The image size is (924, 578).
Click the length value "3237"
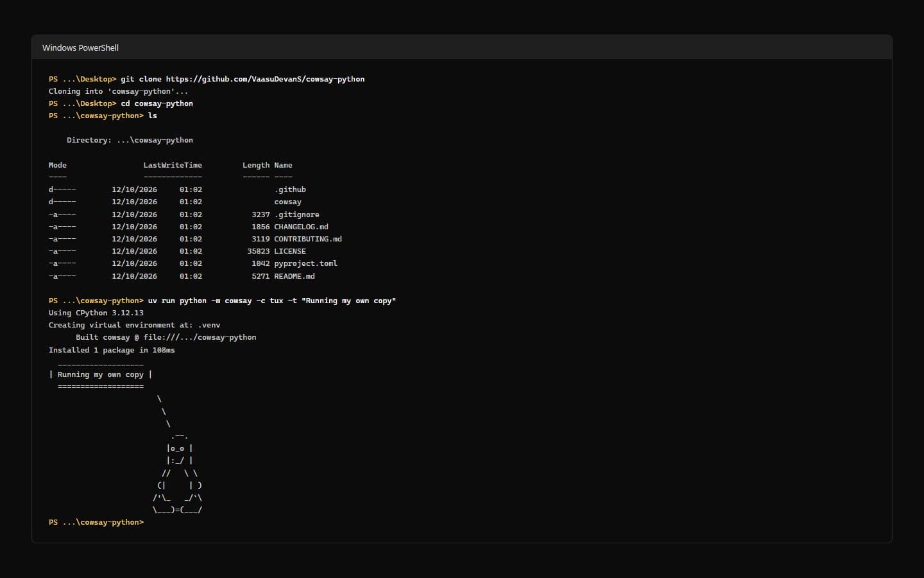pyautogui.click(x=261, y=215)
